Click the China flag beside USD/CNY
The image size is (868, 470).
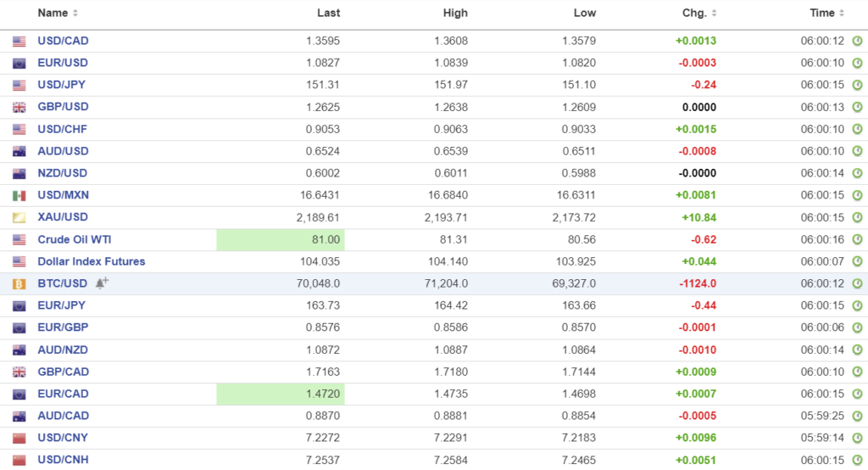(x=19, y=438)
